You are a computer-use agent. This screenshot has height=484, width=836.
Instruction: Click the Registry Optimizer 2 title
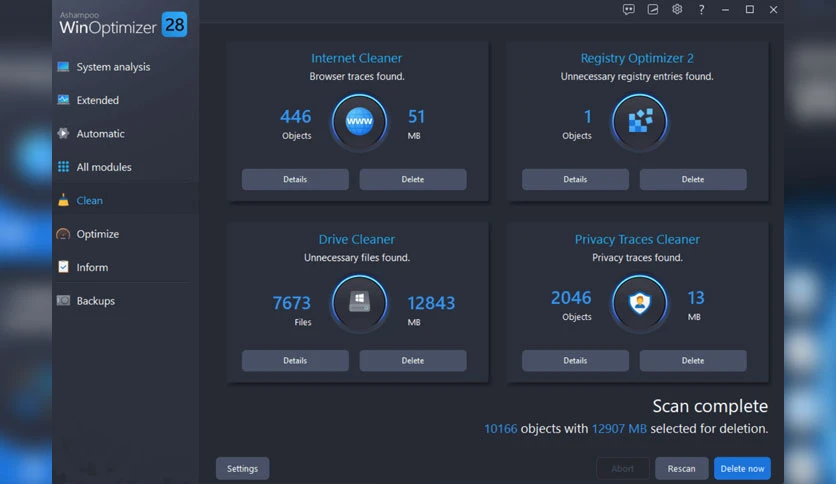[637, 58]
